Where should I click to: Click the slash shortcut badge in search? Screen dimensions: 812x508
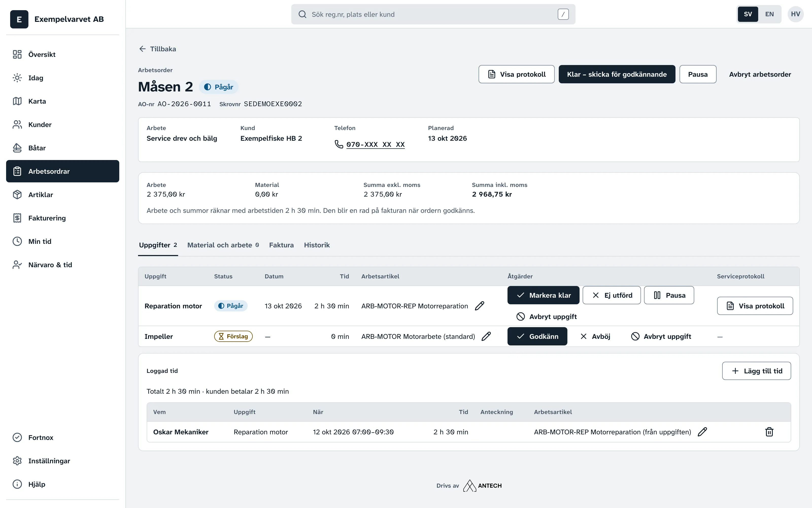[563, 14]
